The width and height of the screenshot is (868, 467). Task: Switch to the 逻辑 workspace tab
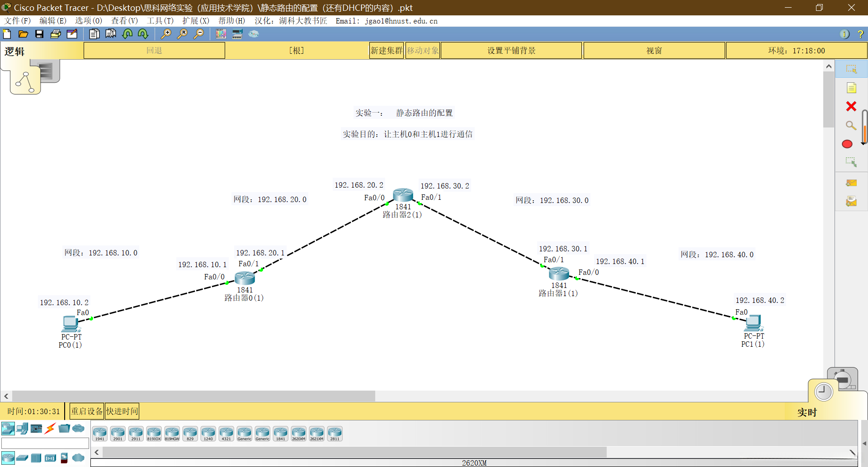[14, 52]
